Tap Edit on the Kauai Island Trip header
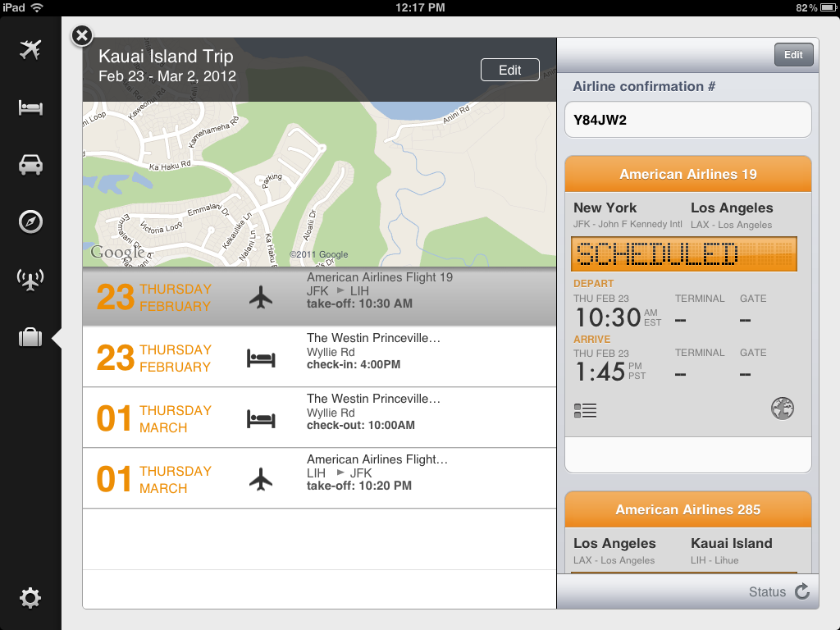 (x=509, y=70)
